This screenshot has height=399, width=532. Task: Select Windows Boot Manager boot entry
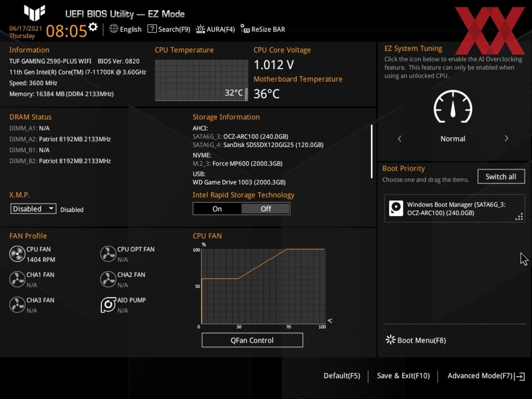point(455,208)
